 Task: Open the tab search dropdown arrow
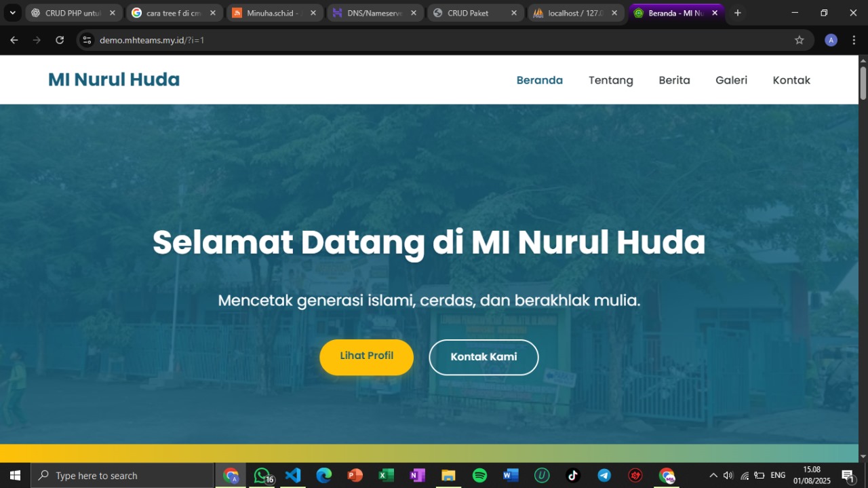[12, 12]
